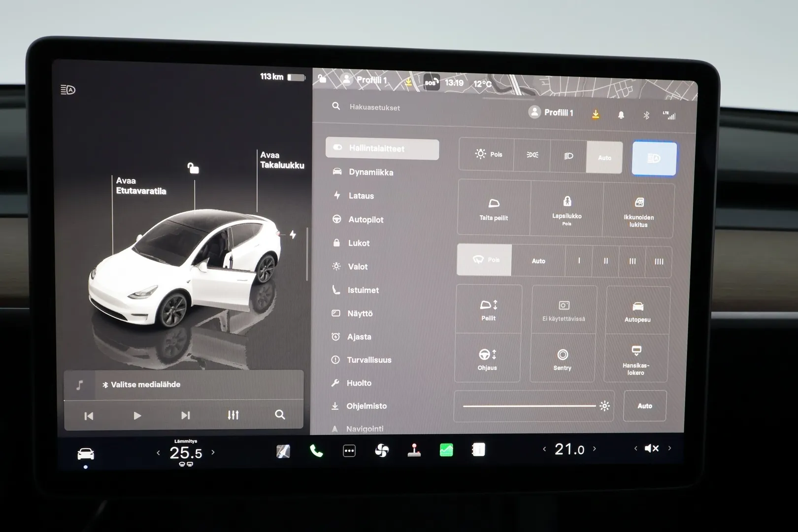Tap the Hakuasetukset search field
The image size is (798, 532).
(375, 107)
